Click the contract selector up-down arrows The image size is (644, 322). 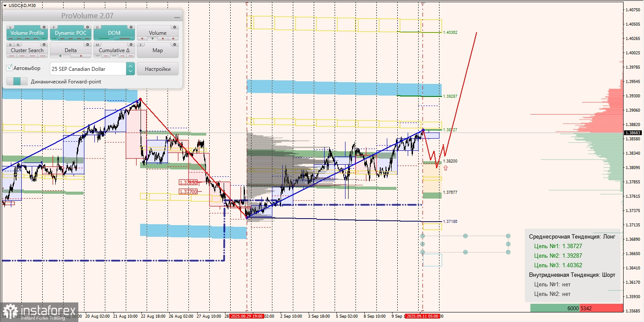click(x=131, y=69)
